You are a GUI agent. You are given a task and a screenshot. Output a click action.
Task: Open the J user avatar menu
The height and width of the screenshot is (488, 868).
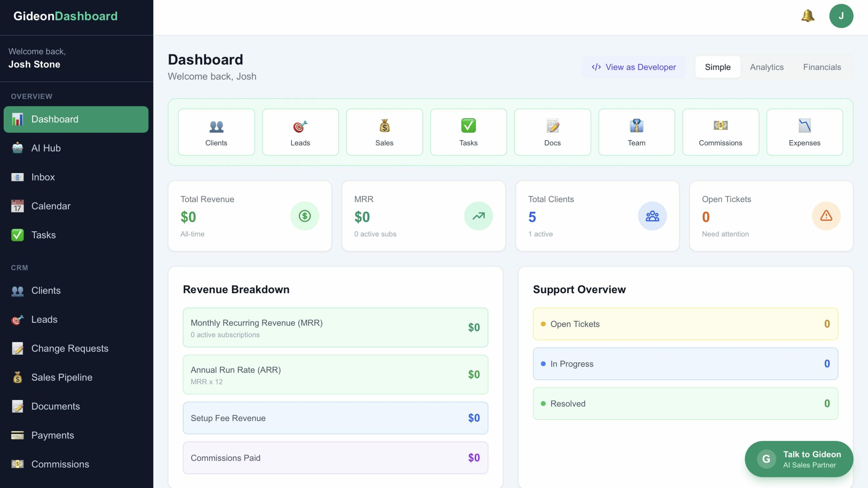tap(841, 16)
